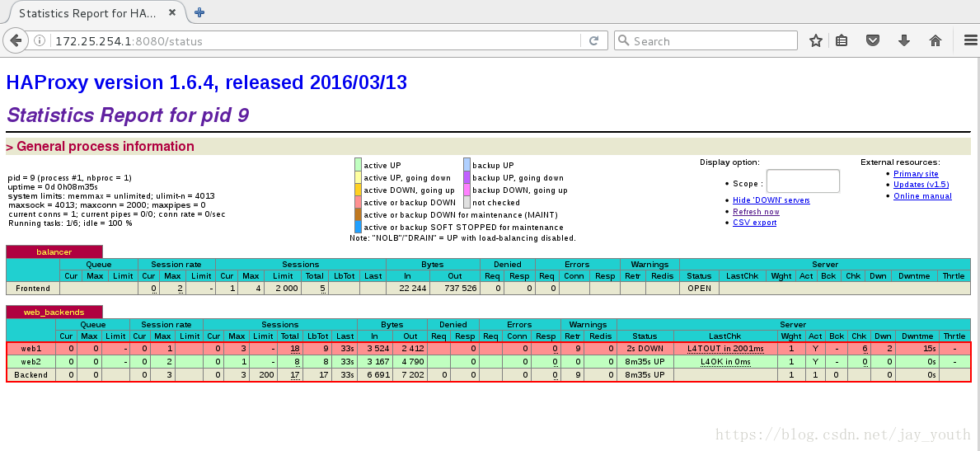Image resolution: width=980 pixels, height=451 pixels.
Task: Click web1 downtime value 15s
Action: coord(930,349)
